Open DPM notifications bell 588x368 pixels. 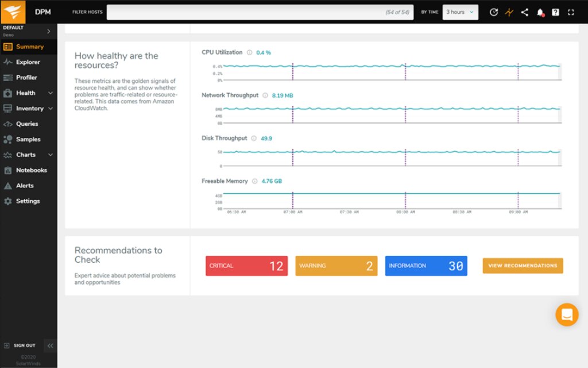click(x=539, y=11)
